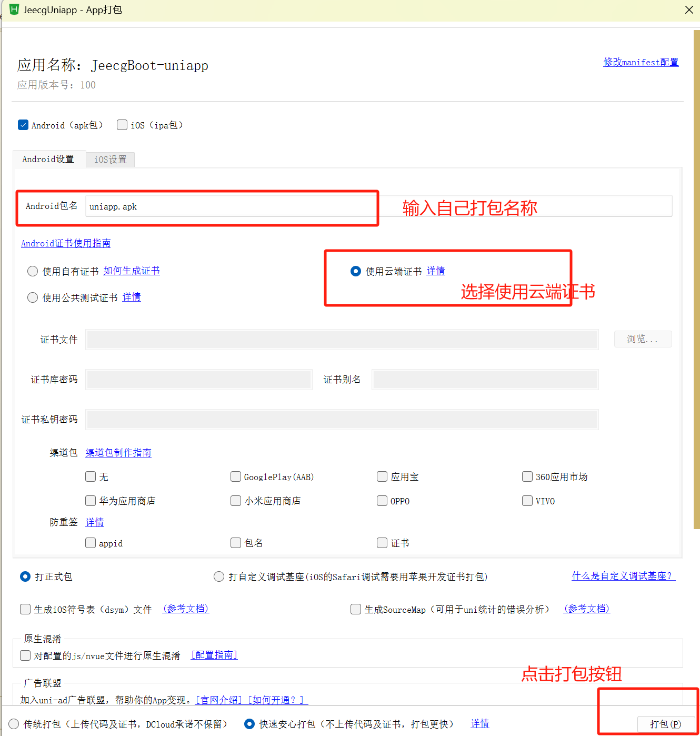Close the App打包 dialog window
Screen dimensions: 700x736
(x=689, y=9)
